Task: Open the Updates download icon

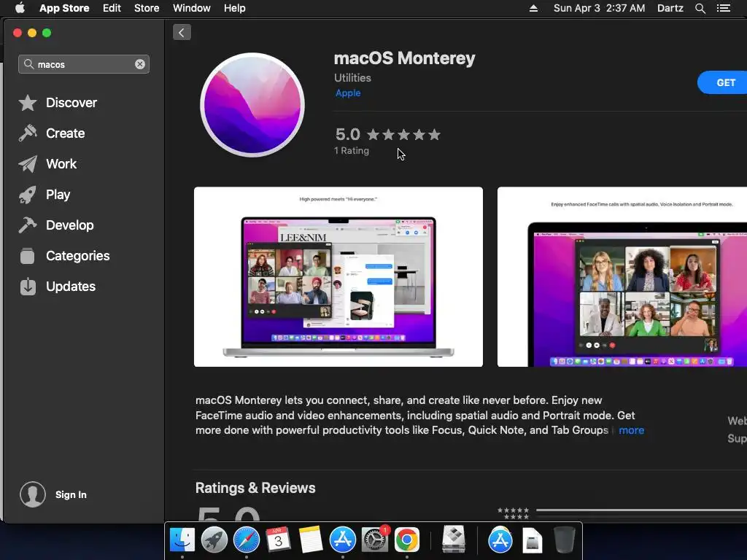Action: click(28, 286)
